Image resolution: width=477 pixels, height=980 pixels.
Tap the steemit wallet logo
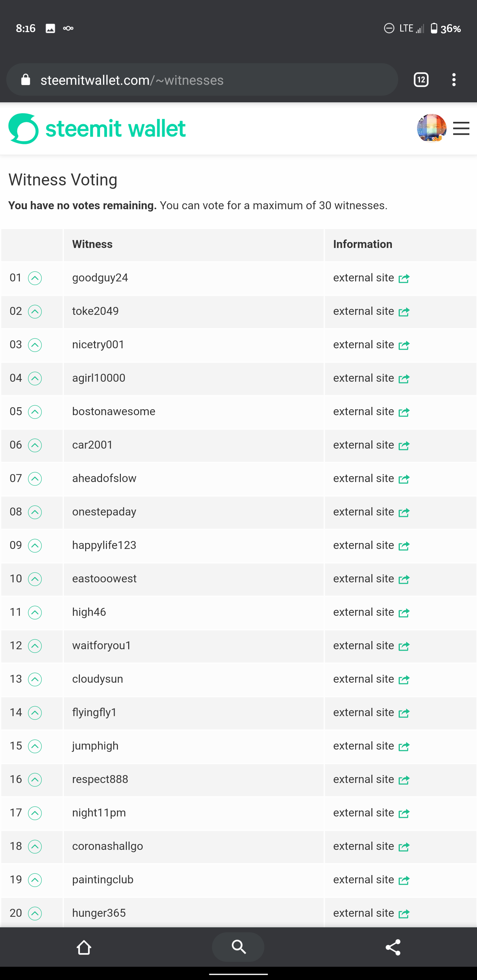pos(97,128)
